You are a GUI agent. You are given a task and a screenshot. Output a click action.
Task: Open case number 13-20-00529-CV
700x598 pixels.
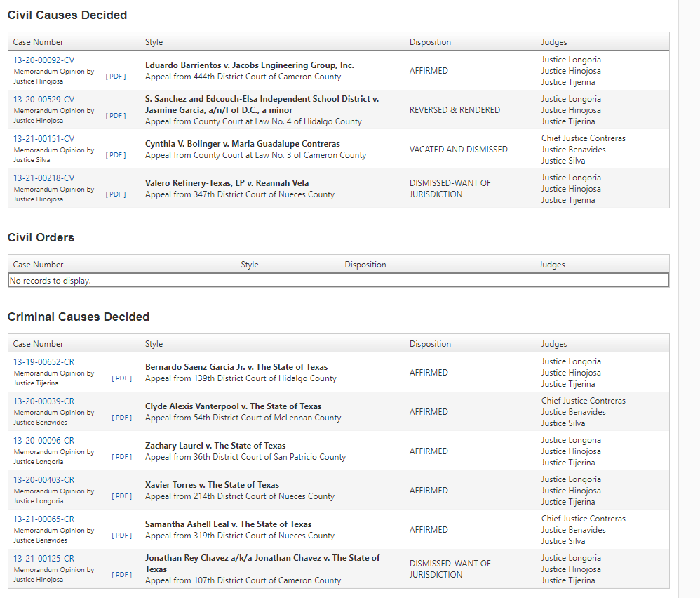[43, 100]
